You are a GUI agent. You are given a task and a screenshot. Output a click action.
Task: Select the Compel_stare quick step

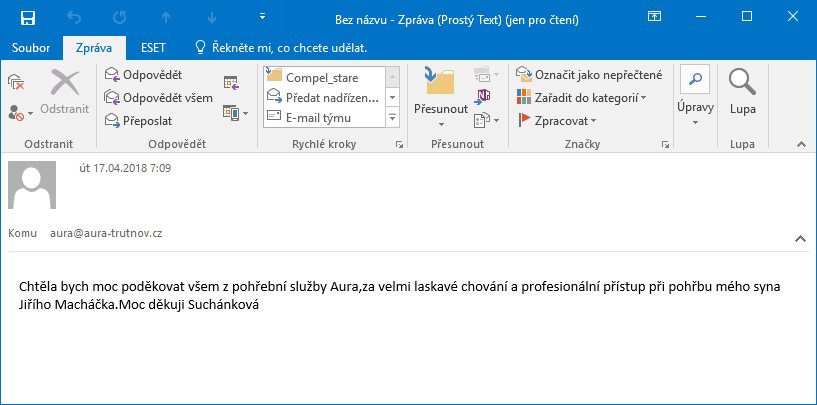click(x=321, y=77)
